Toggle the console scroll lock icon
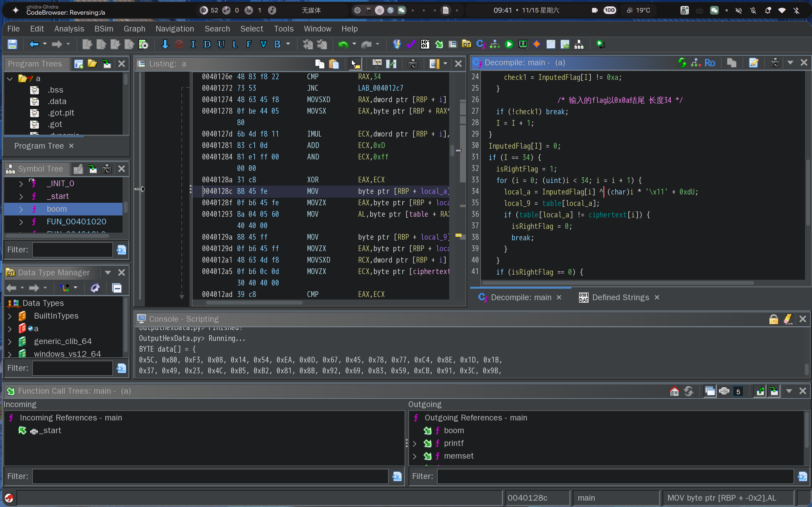 coord(773,319)
